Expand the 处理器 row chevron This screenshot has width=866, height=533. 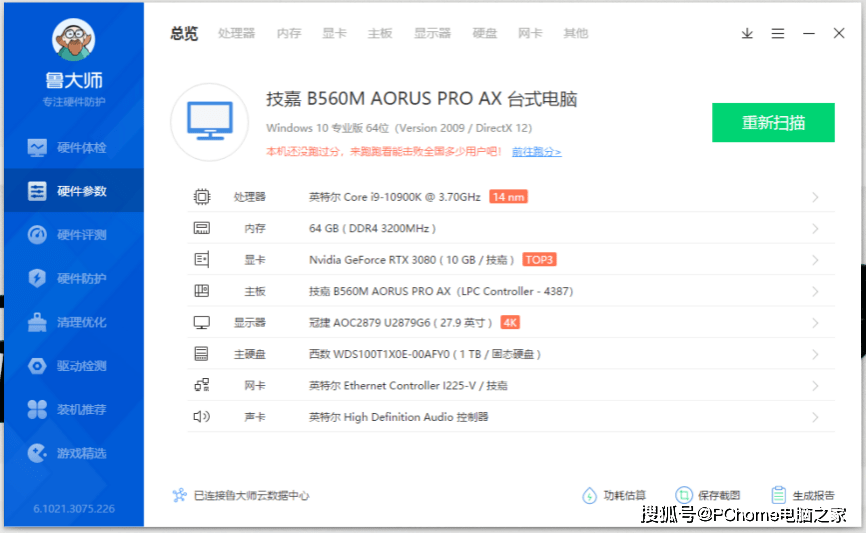coord(815,197)
